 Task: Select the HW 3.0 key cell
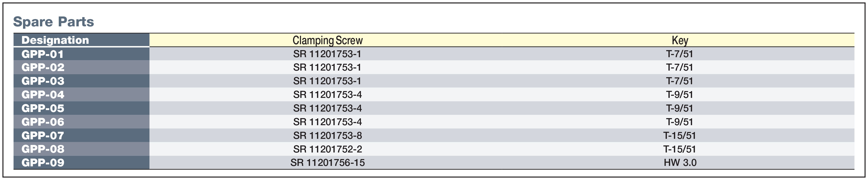680,162
